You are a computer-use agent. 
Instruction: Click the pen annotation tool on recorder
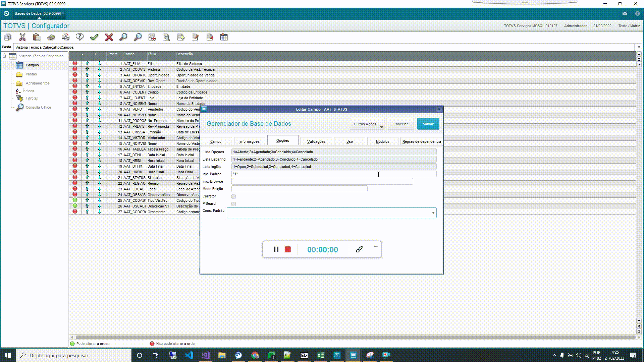tap(359, 249)
